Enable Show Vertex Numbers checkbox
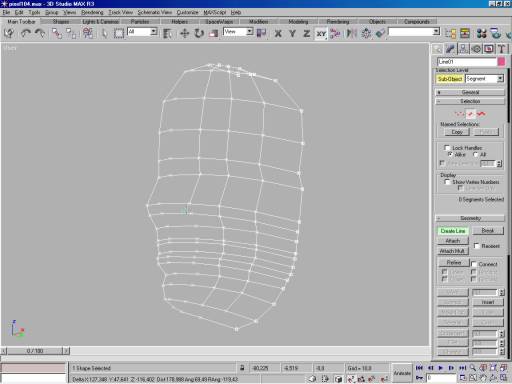This screenshot has width=512, height=384. coord(447,182)
